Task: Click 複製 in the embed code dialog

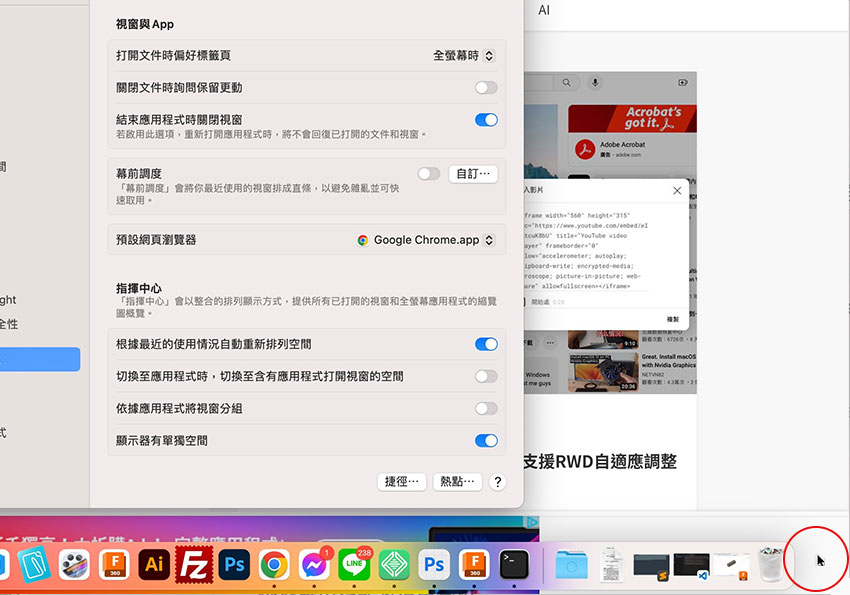Action: pyautogui.click(x=672, y=319)
